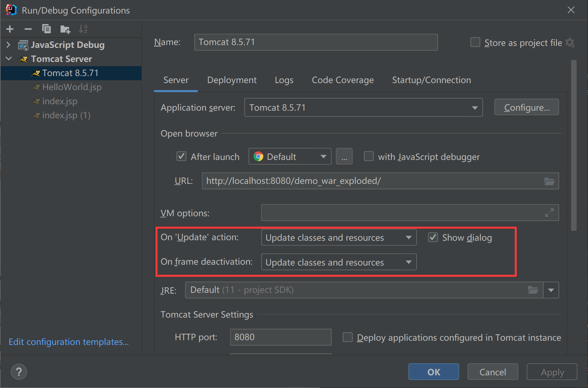Image resolution: width=588 pixels, height=388 pixels.
Task: Open Edit configuration templates link
Action: click(68, 342)
